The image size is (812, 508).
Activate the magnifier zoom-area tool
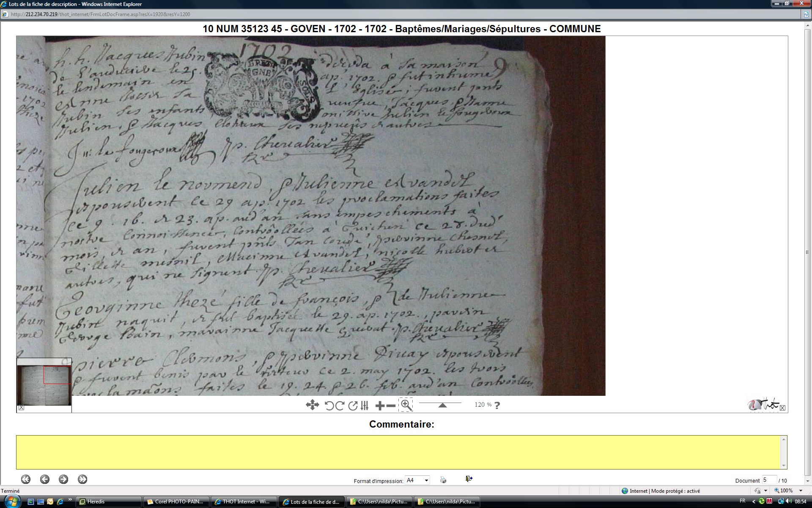[406, 405]
